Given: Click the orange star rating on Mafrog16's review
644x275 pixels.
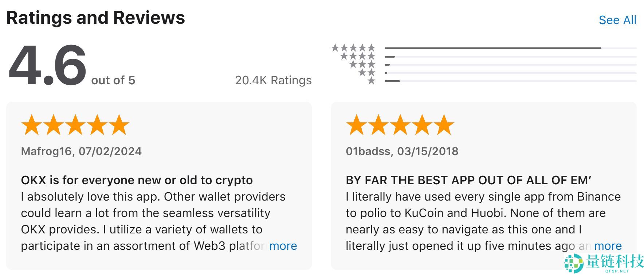Looking at the screenshot, I should (75, 125).
